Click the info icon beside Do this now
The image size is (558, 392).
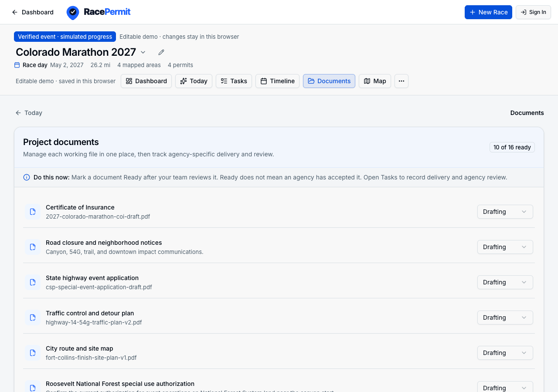(x=27, y=177)
